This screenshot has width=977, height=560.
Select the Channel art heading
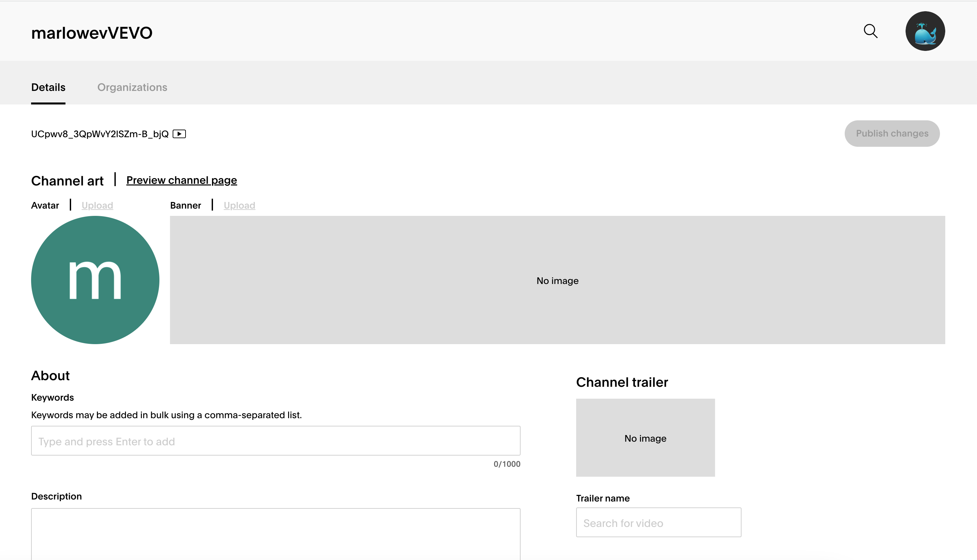[x=67, y=180]
